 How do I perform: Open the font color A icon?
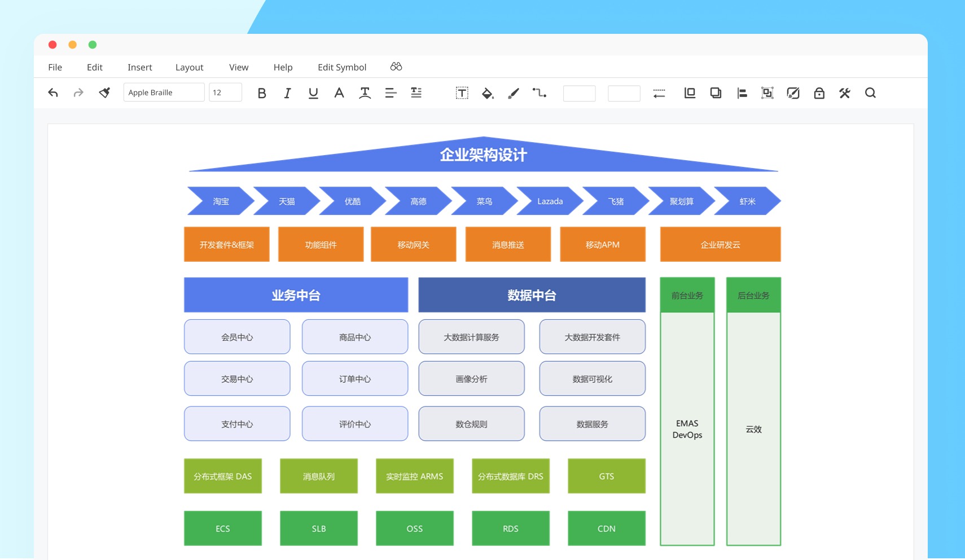coord(339,93)
